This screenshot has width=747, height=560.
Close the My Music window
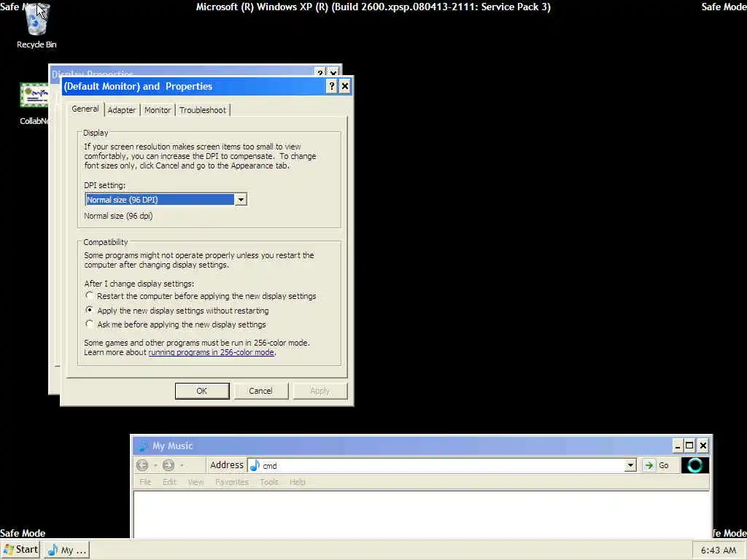click(703, 446)
